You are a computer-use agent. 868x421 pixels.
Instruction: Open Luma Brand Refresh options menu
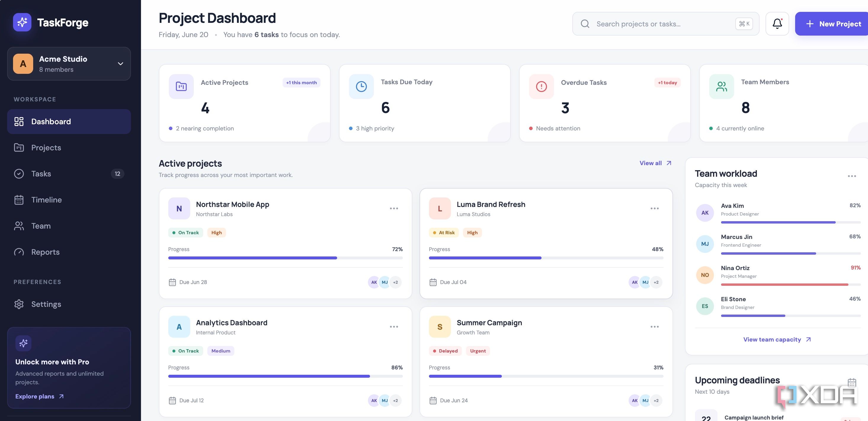[x=655, y=208]
